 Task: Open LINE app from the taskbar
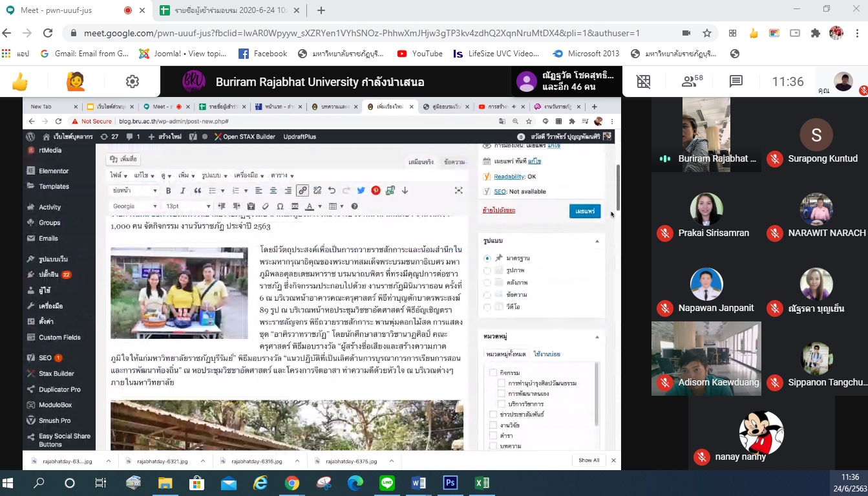point(387,483)
